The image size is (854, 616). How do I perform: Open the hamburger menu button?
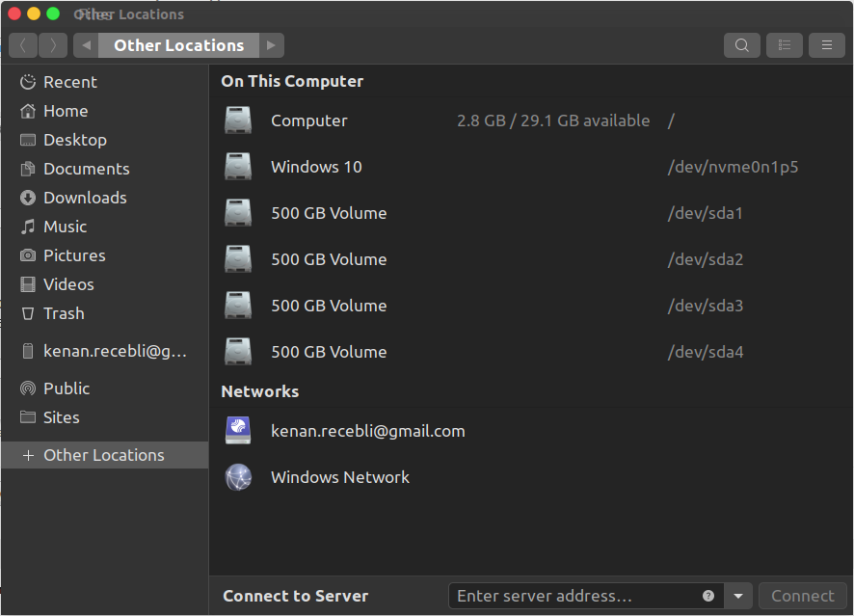(826, 45)
